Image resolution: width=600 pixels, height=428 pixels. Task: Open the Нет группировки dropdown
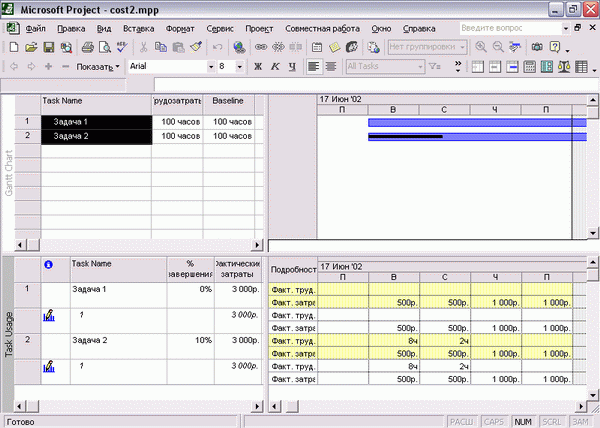tap(463, 47)
